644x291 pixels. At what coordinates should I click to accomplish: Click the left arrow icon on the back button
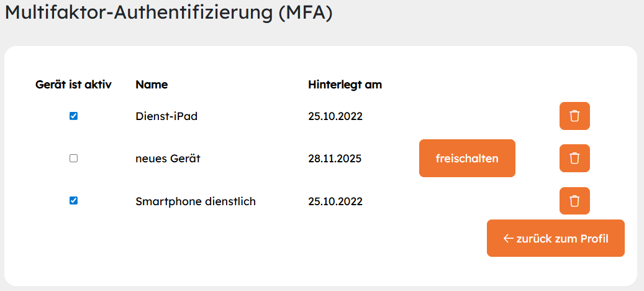[x=508, y=238]
